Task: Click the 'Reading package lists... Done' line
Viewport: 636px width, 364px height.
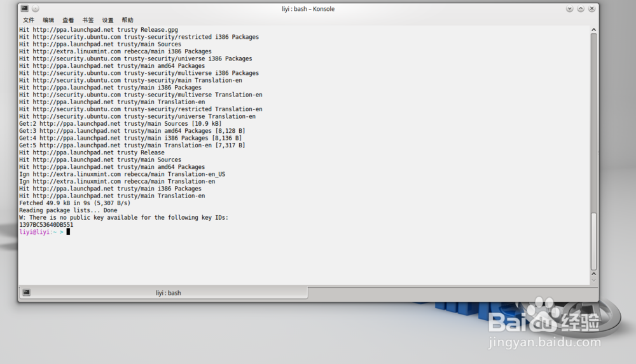Action: pyautogui.click(x=68, y=210)
